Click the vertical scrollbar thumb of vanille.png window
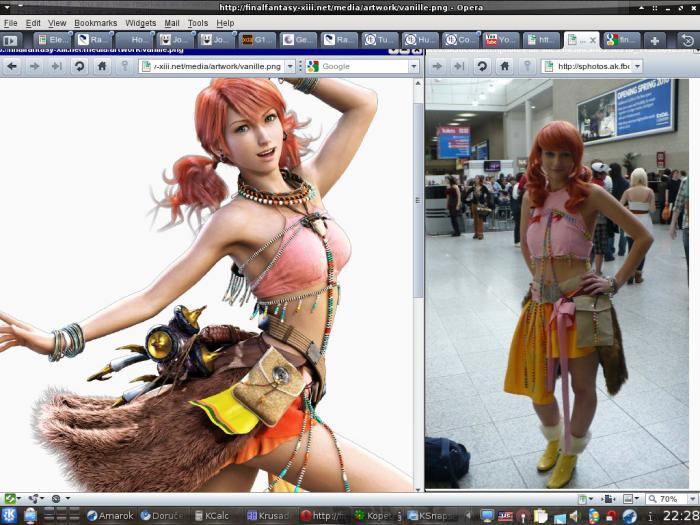This screenshot has height=525, width=700. click(418, 201)
